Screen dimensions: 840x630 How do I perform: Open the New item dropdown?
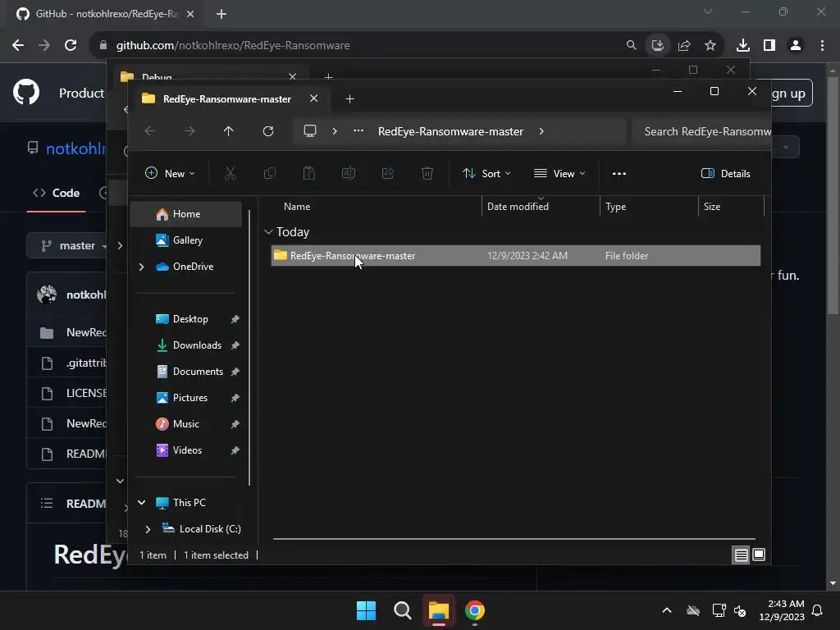pyautogui.click(x=170, y=174)
